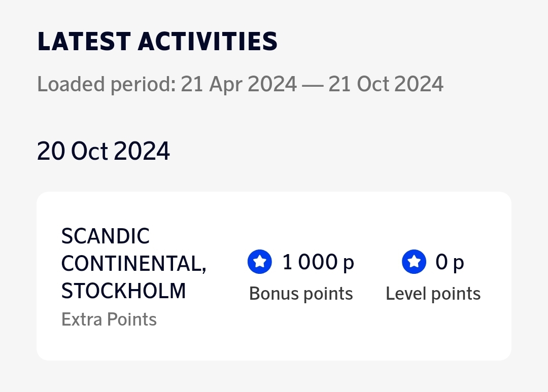This screenshot has width=548, height=392.
Task: Click 21 Oct 2024 end date text
Action: click(386, 84)
